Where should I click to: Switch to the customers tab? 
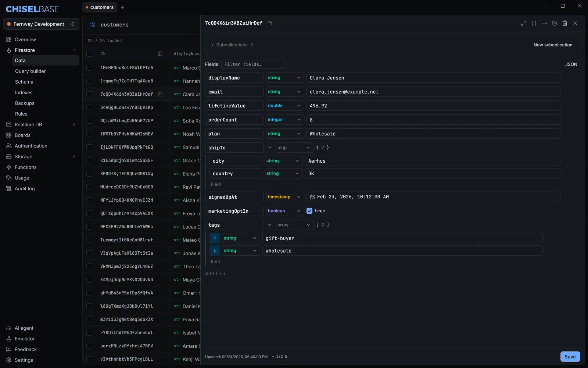coord(100,7)
